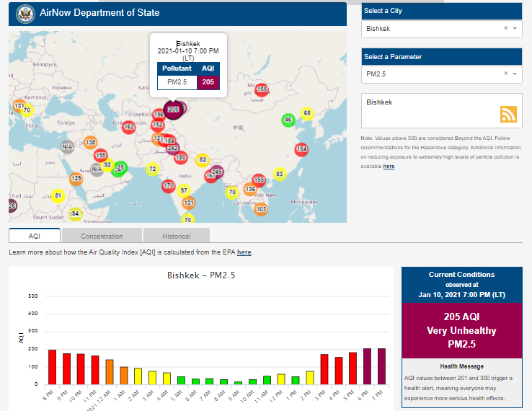Switch to the Concentration tab

[x=102, y=236]
